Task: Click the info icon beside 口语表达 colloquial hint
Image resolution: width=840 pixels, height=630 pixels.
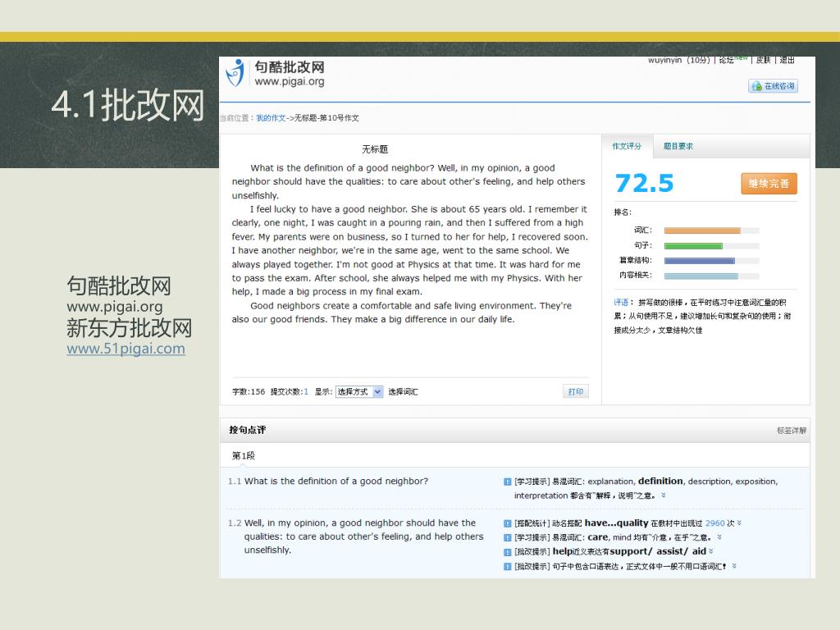Action: click(x=507, y=566)
